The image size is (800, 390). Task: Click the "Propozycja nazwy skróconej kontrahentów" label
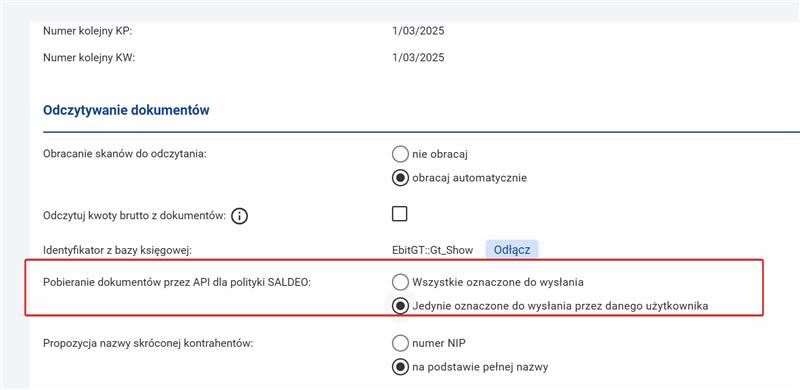click(148, 344)
